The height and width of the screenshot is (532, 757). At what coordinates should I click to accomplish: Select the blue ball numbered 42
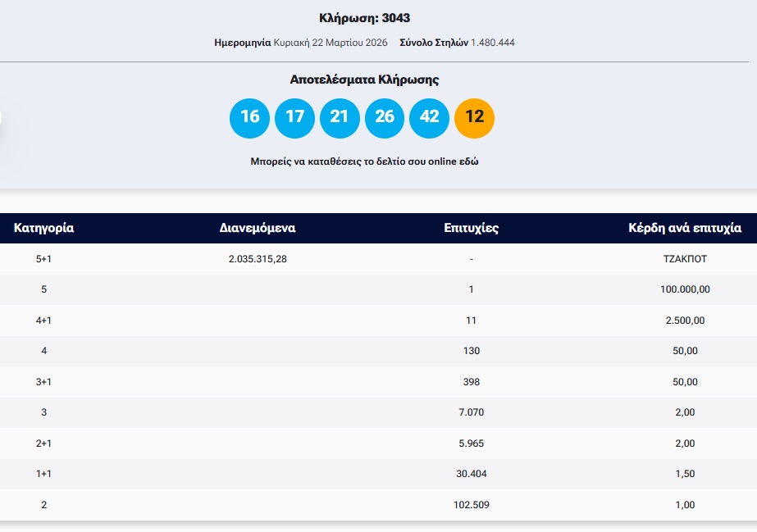pyautogui.click(x=429, y=117)
